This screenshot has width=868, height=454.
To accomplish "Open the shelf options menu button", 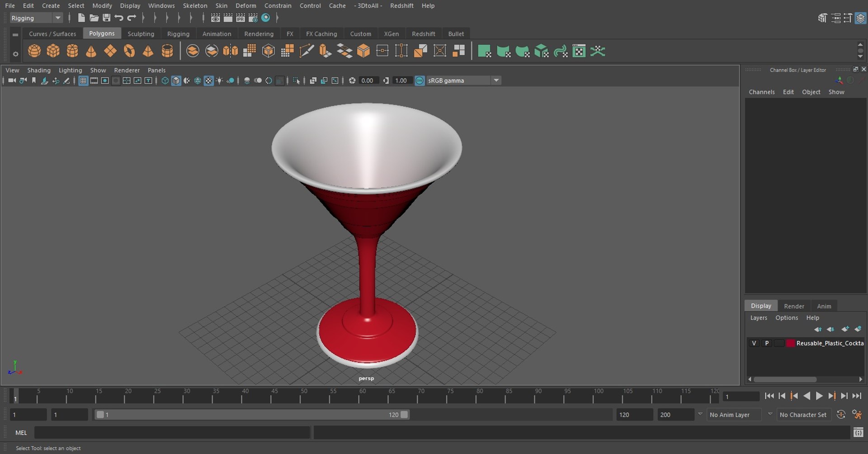I will tap(15, 54).
